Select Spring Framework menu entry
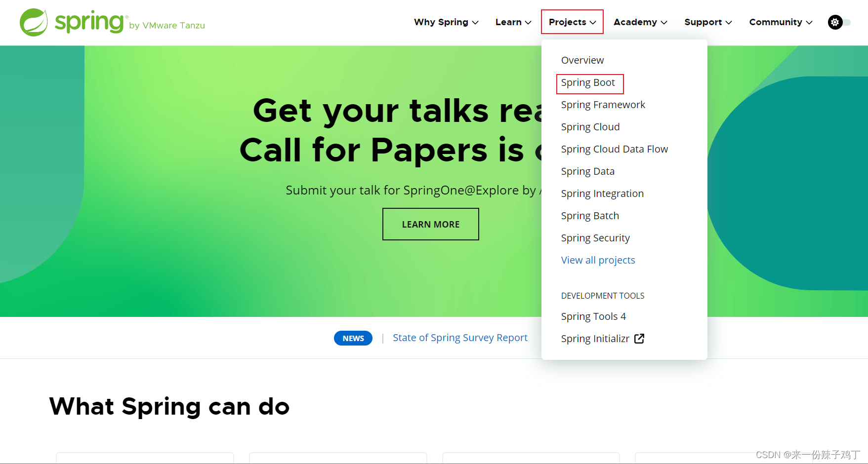Image resolution: width=868 pixels, height=464 pixels. [603, 105]
